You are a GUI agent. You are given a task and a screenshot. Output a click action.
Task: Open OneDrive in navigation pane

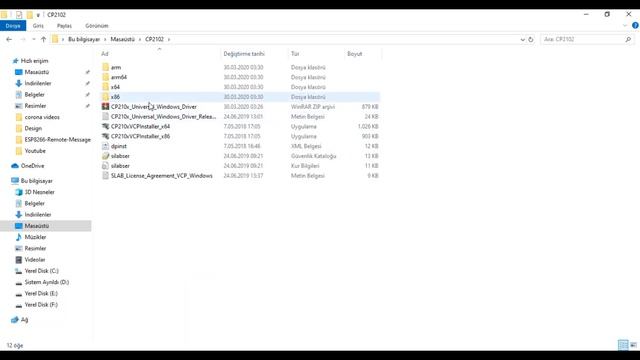(x=32, y=166)
